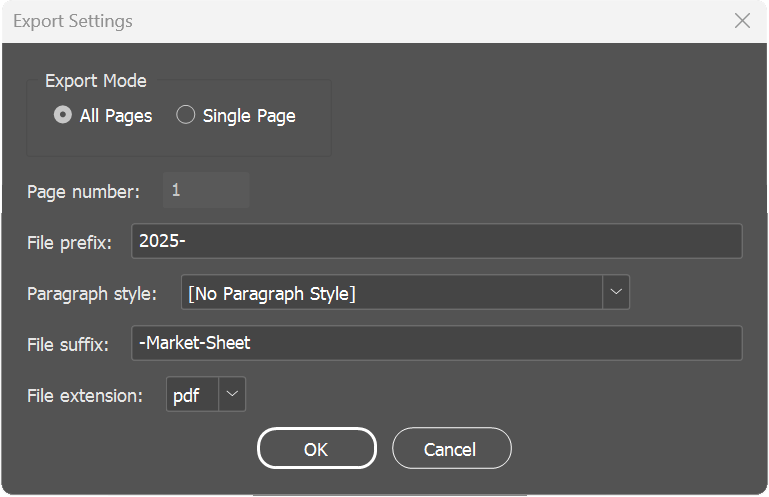The width and height of the screenshot is (769, 497).
Task: Click into the File prefix field containing 2025-
Action: [x=436, y=241]
